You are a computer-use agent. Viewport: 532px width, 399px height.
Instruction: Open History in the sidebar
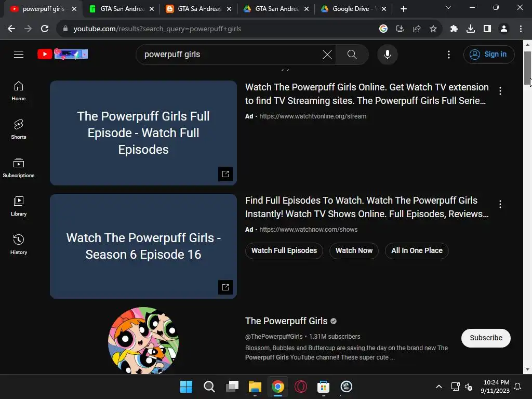pyautogui.click(x=19, y=244)
